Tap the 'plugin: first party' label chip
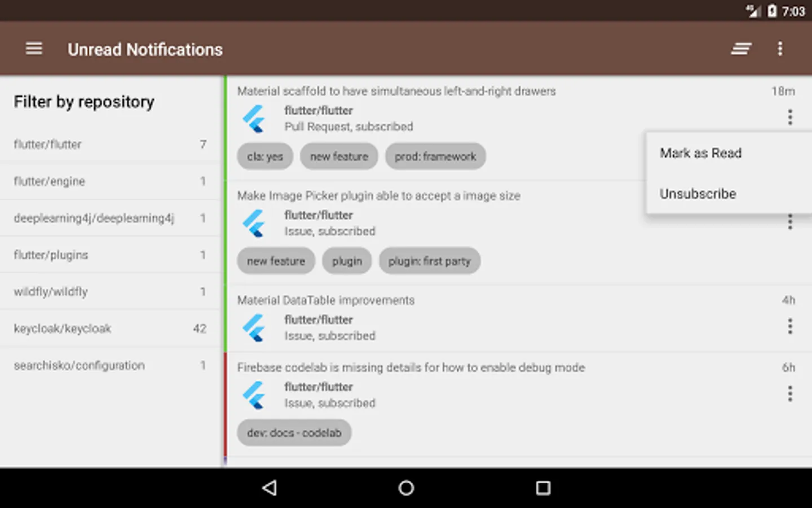Viewport: 812px width, 508px height. (429, 261)
